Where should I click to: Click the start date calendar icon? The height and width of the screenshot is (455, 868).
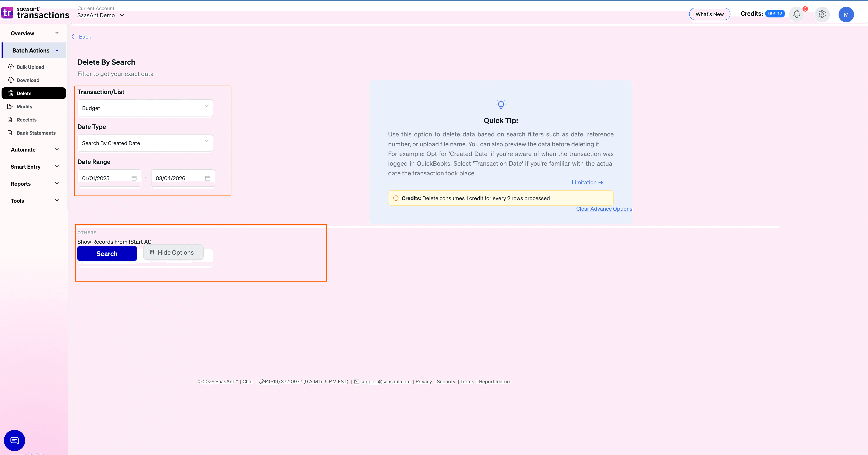[134, 178]
